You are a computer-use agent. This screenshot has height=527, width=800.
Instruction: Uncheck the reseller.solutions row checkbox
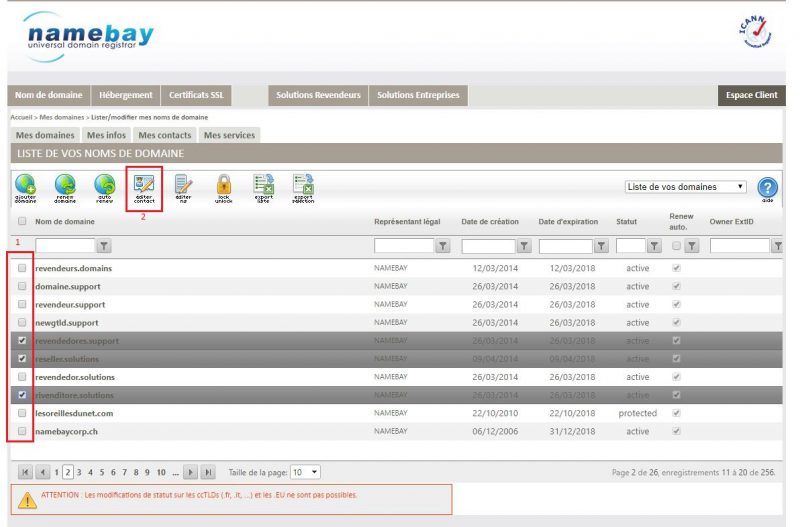click(22, 358)
